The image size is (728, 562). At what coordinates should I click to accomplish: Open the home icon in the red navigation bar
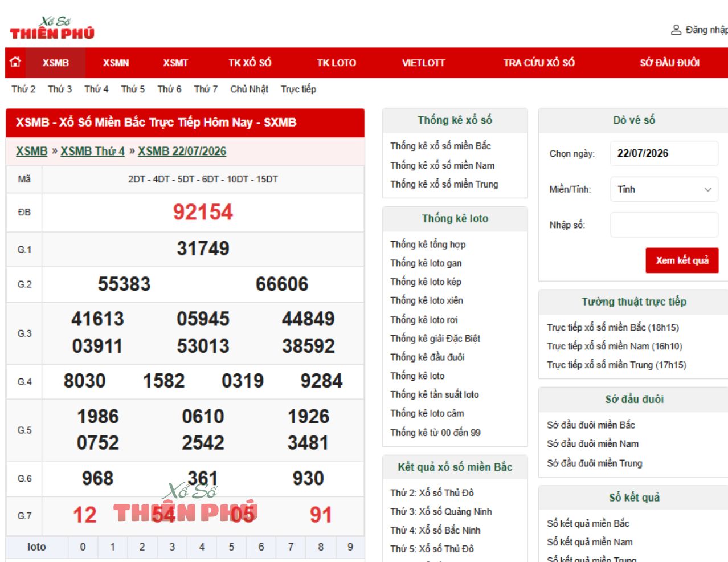point(15,62)
